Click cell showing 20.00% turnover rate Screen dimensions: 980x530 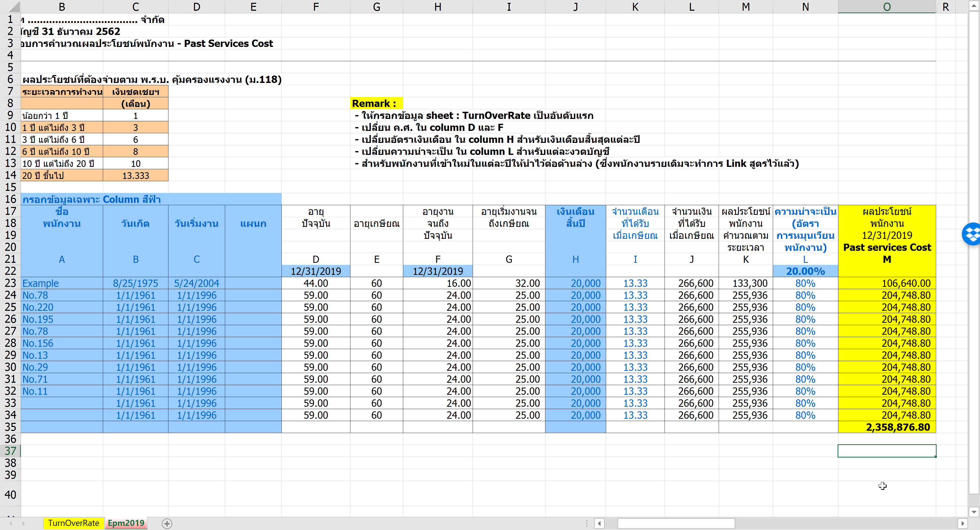pyautogui.click(x=805, y=271)
